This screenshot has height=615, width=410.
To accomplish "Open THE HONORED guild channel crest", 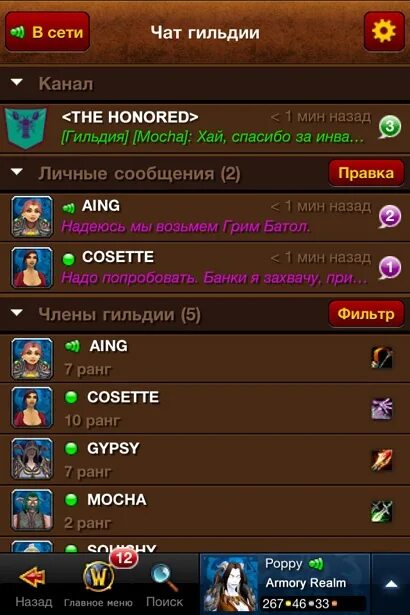I will [26, 128].
